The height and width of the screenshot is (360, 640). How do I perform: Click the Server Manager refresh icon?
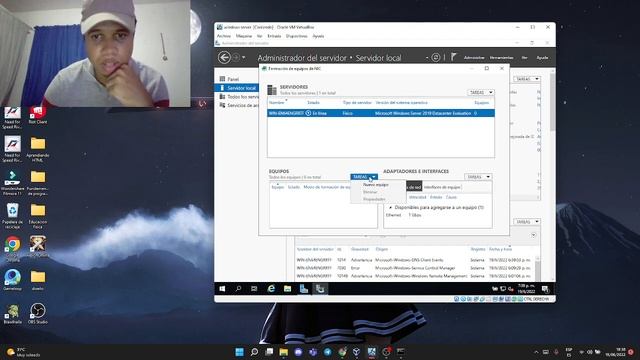(x=436, y=58)
